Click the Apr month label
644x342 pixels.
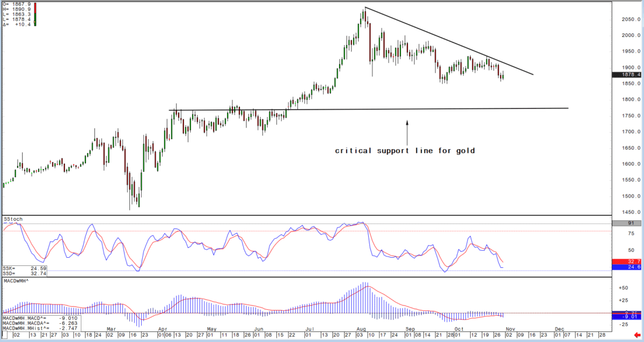point(162,329)
